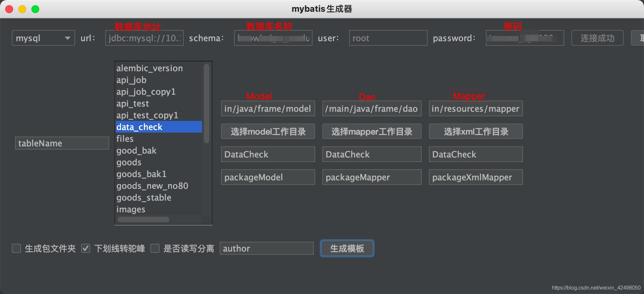Click the 连接成功 button

tap(597, 38)
